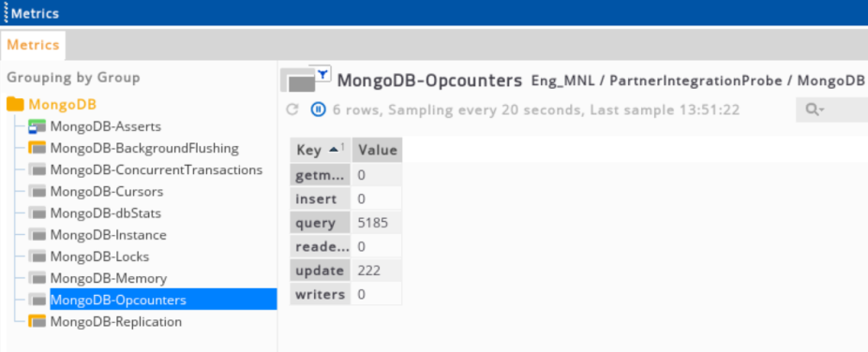The height and width of the screenshot is (352, 868).
Task: Open MongoDB-dbStats in the tree
Action: pos(106,213)
